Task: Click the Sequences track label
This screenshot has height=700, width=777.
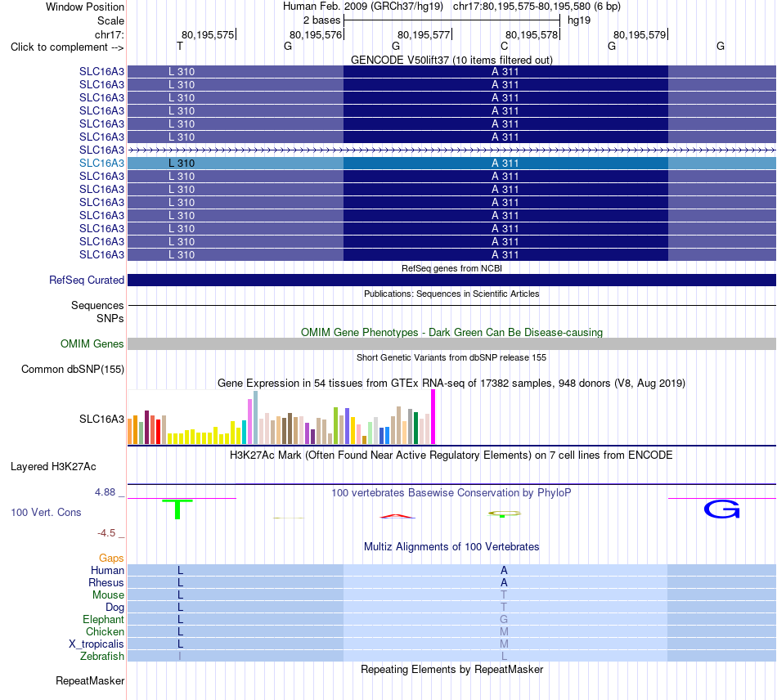Action: (97, 305)
